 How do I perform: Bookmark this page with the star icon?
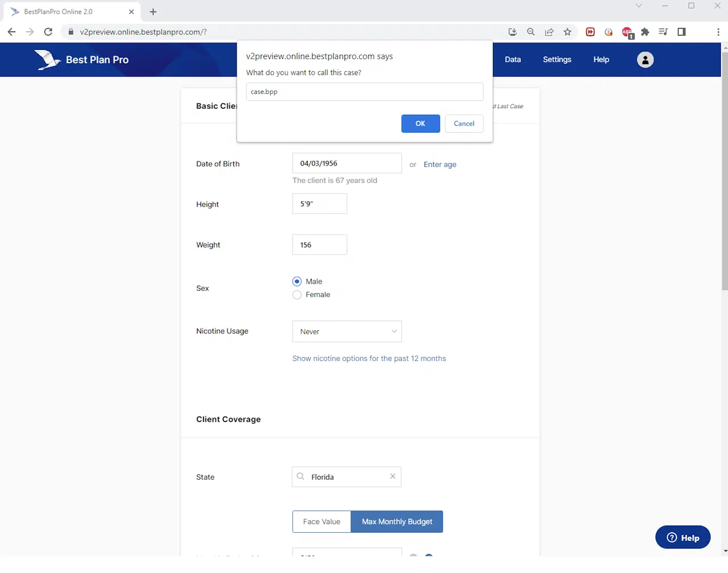click(x=567, y=32)
